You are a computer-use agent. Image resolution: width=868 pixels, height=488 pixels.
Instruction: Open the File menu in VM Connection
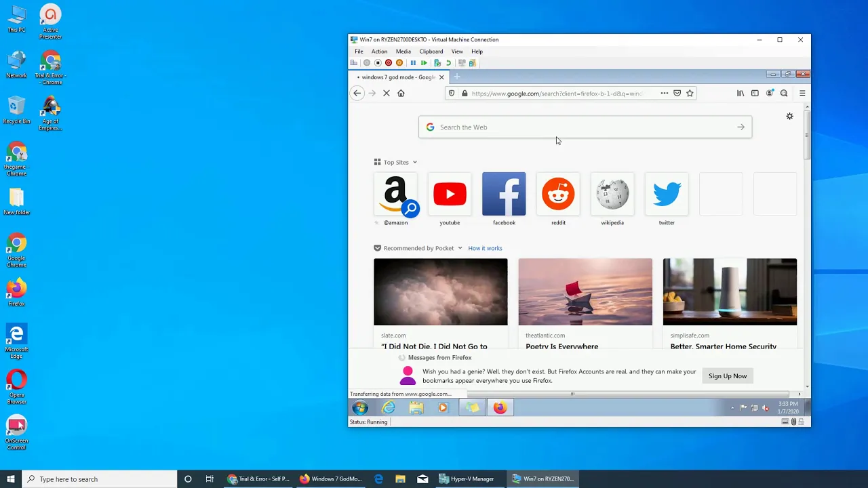point(359,52)
